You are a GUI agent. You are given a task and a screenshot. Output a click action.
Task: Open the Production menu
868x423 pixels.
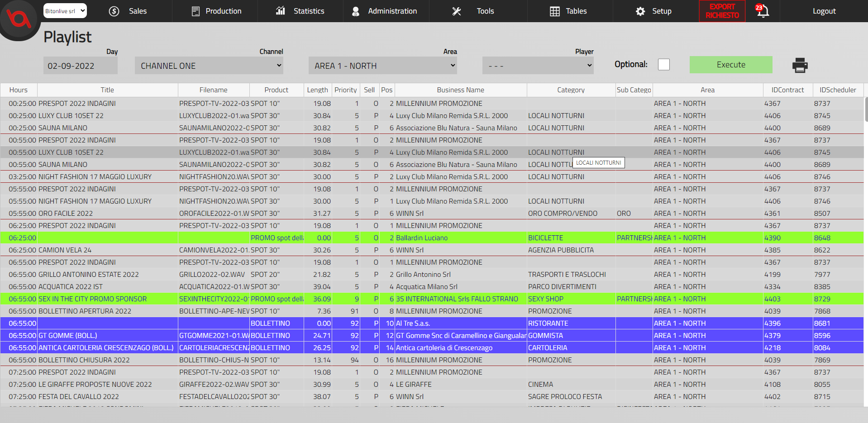pos(224,11)
